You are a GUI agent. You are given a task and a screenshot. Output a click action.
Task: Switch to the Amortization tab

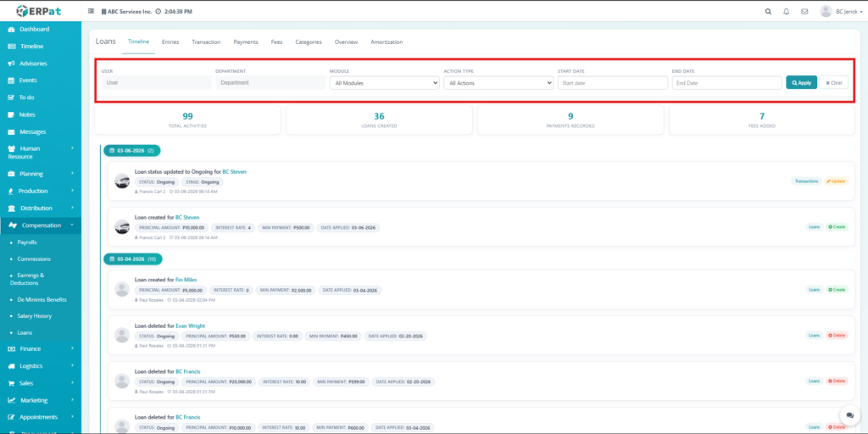387,42
